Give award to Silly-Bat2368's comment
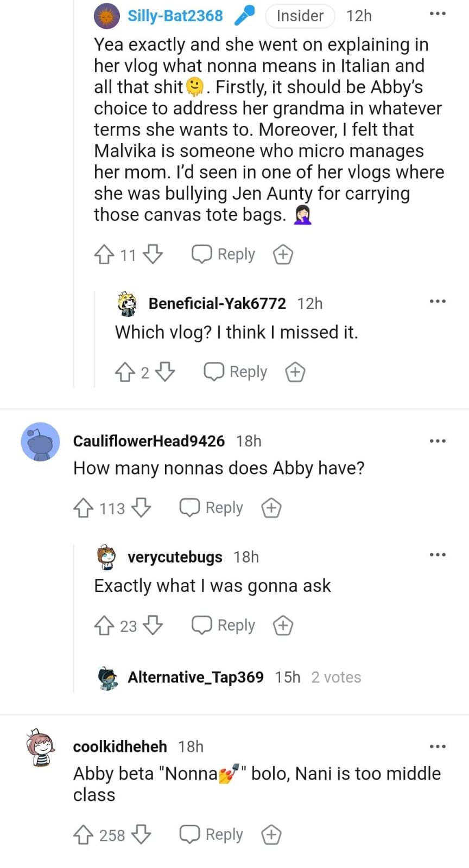 click(283, 254)
